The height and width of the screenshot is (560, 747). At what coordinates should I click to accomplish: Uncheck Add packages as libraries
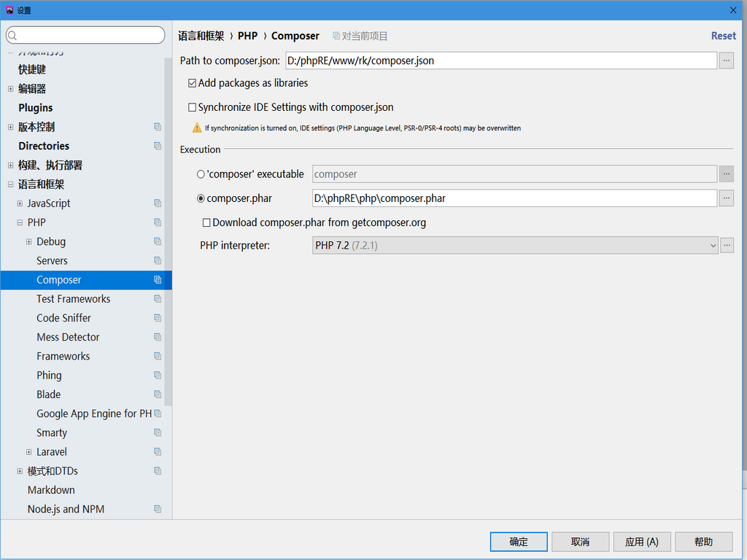192,83
